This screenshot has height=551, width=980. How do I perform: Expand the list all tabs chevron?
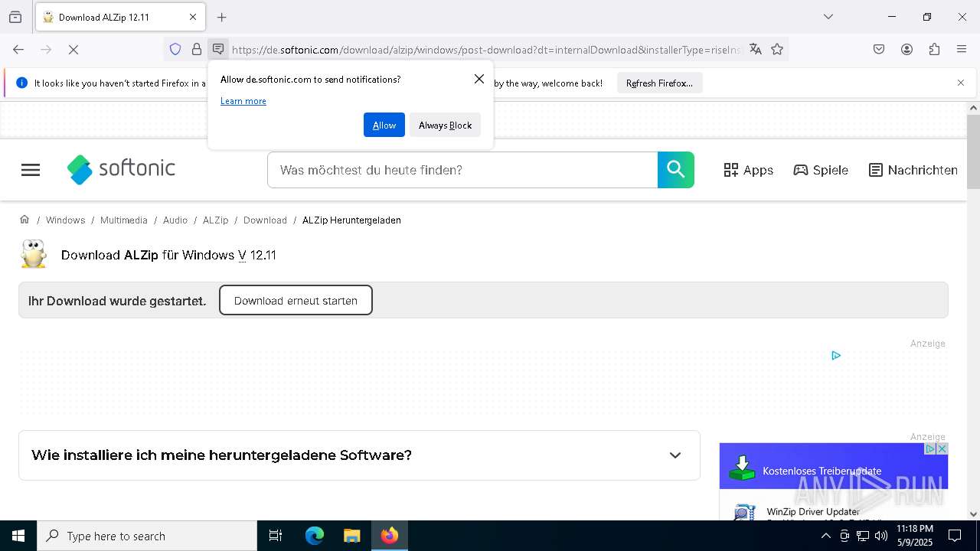[828, 17]
